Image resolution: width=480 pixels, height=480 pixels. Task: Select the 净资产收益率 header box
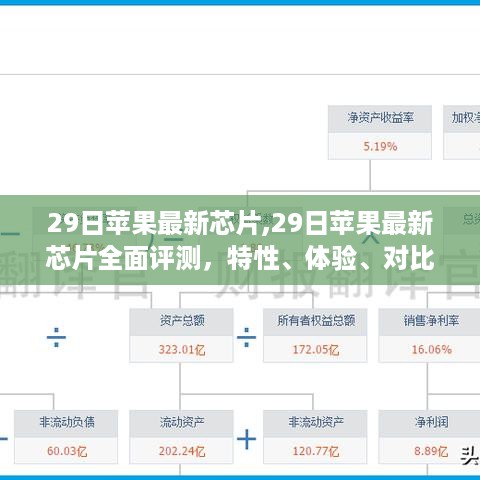tap(380, 119)
